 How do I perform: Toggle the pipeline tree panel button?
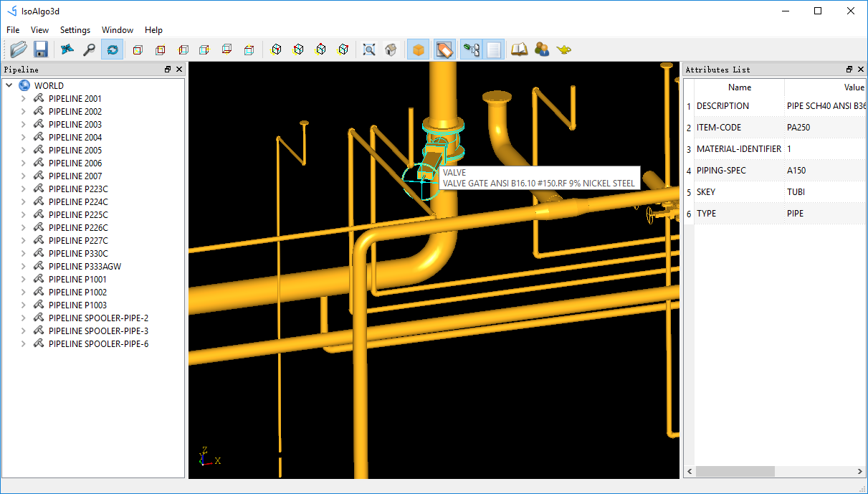pyautogui.click(x=471, y=49)
